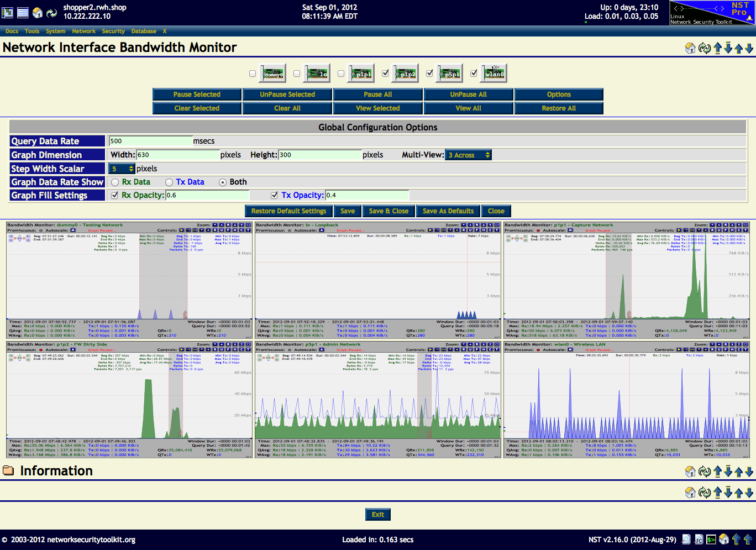The image size is (756, 550).
Task: Click Restore Default Settings button
Action: 288,211
